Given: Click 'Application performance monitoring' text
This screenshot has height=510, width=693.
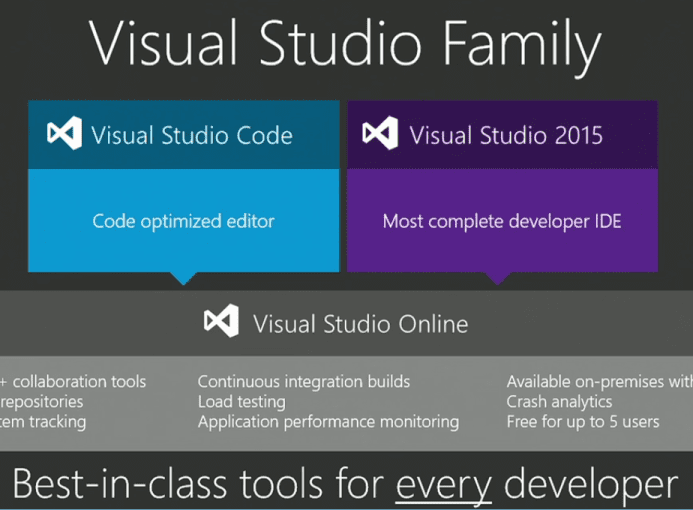Looking at the screenshot, I should [328, 422].
